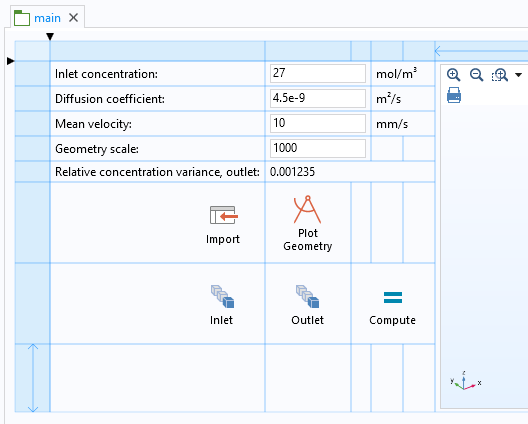The height and width of the screenshot is (424, 528).
Task: Select the m²/s unit label
Action: (388, 98)
